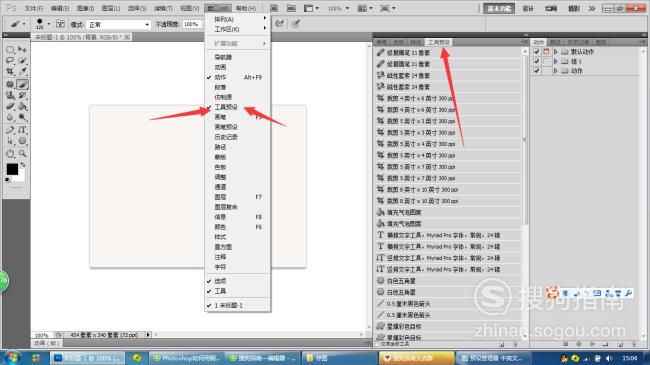Select the Horizontal Type tool
Viewport: 650px width, 365px height.
click(x=22, y=130)
